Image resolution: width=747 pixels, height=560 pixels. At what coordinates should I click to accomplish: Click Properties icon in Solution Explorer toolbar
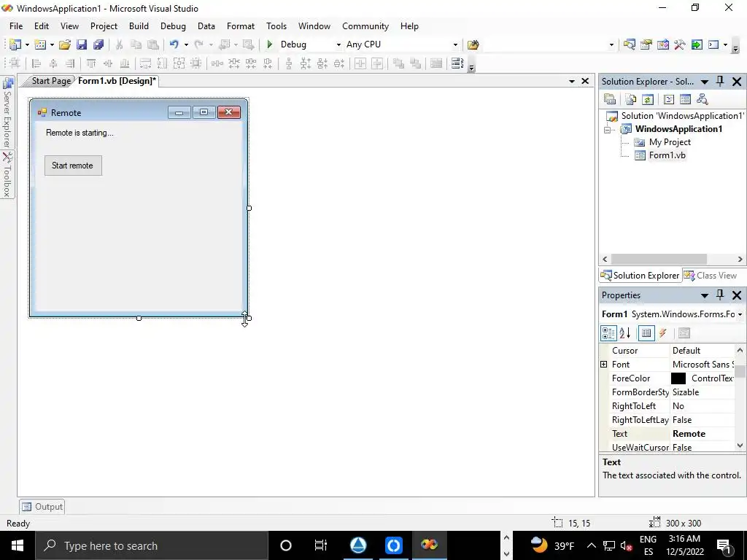[x=610, y=99]
